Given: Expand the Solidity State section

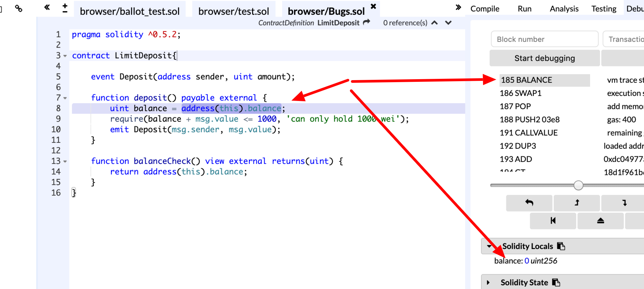Looking at the screenshot, I should [x=488, y=282].
